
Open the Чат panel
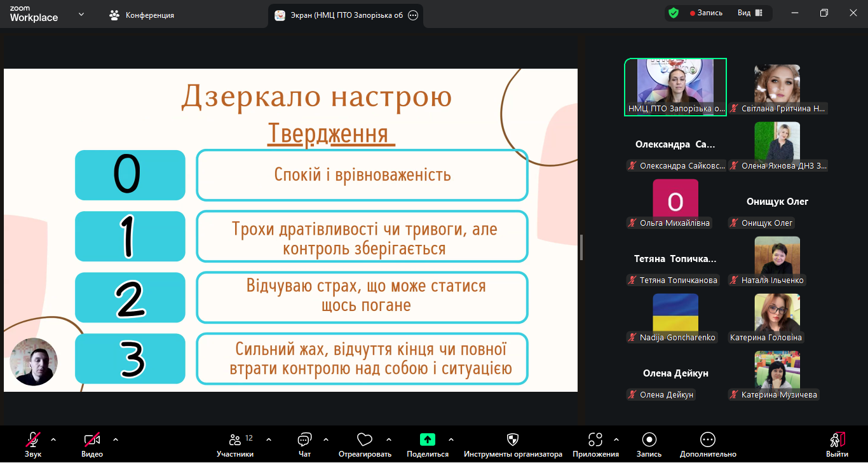(304, 444)
